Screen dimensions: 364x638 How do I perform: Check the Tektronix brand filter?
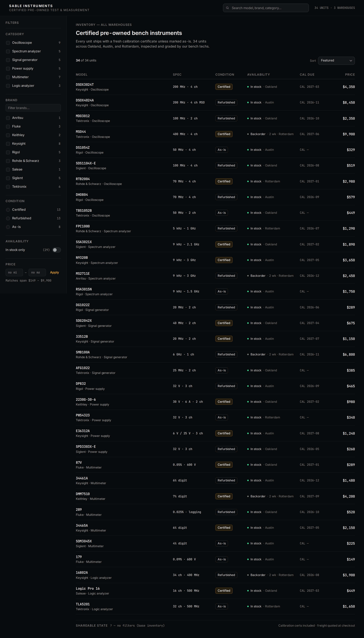8,187
